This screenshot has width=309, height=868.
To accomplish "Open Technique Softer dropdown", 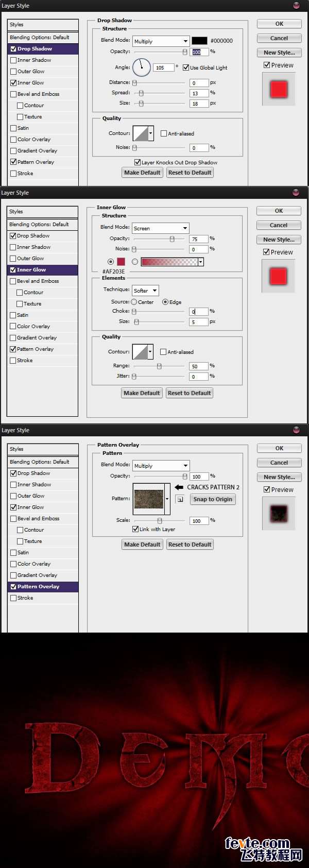I will click(145, 291).
